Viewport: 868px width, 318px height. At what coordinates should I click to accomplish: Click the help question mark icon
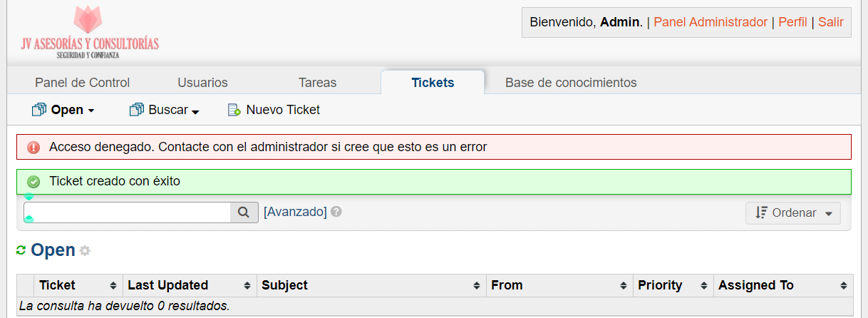(x=336, y=212)
